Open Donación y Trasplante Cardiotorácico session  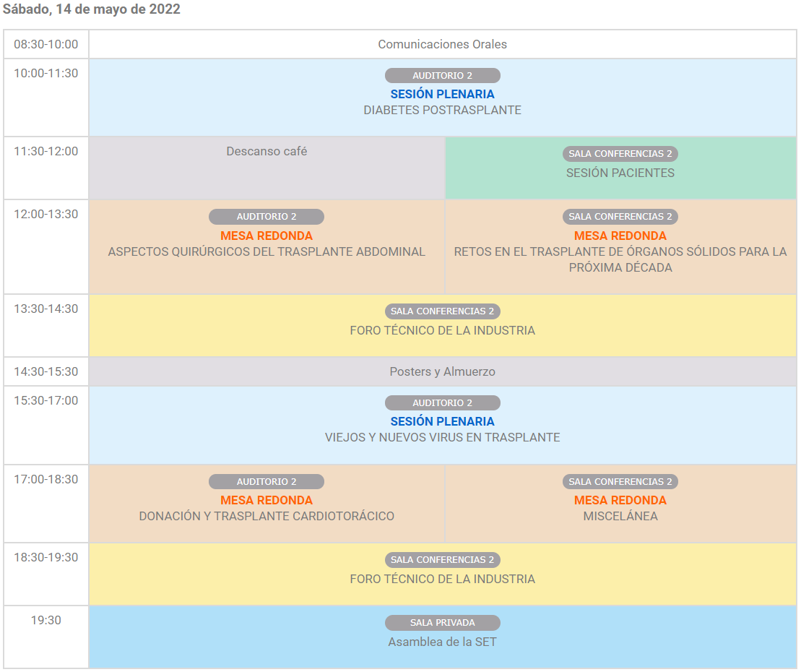pos(267,517)
